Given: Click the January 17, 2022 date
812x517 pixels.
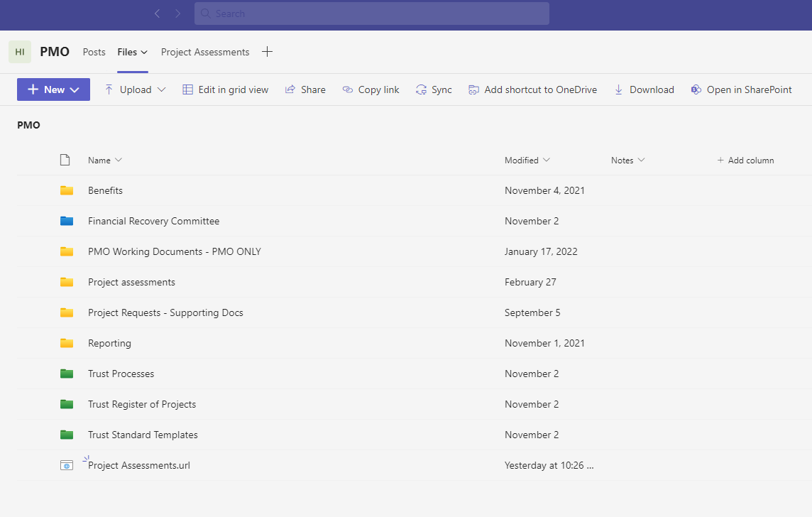Looking at the screenshot, I should click(541, 251).
